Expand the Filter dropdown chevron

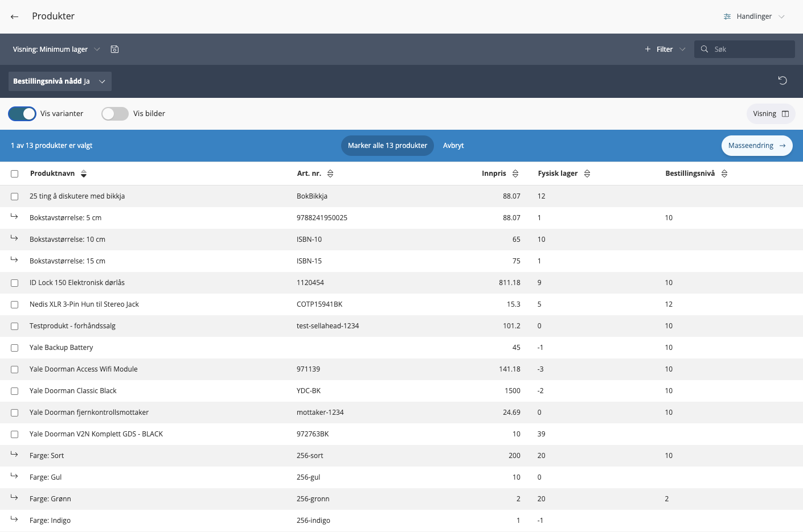click(682, 50)
